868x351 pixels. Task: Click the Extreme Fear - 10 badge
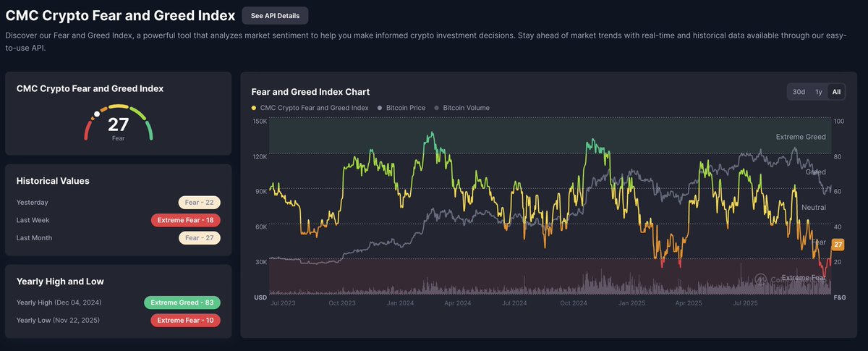pos(186,320)
